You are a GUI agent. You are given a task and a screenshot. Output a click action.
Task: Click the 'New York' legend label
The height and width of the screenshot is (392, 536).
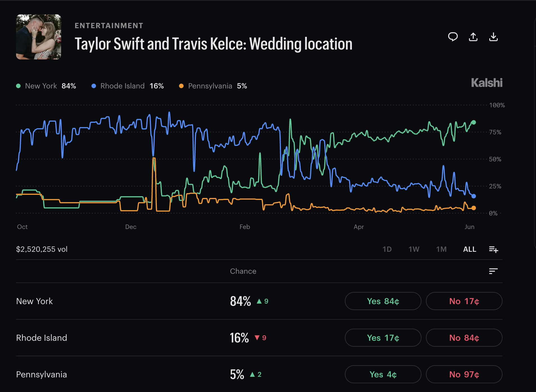[x=41, y=86]
